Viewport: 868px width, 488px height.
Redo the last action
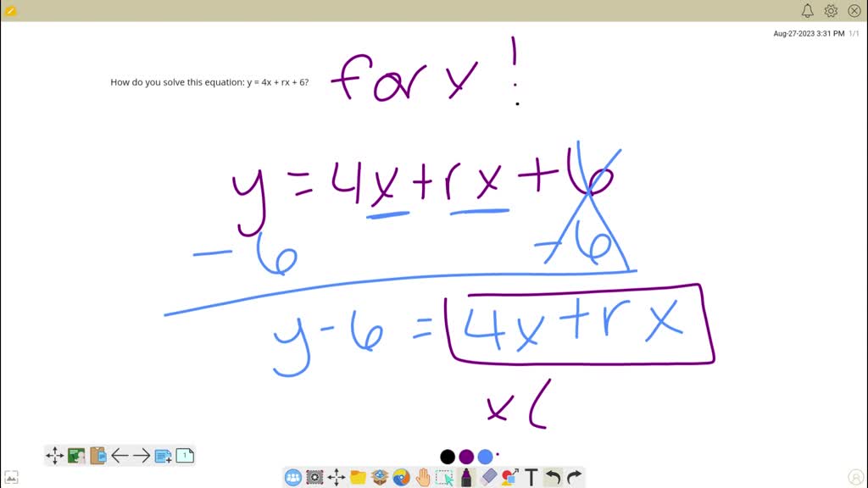[575, 477]
